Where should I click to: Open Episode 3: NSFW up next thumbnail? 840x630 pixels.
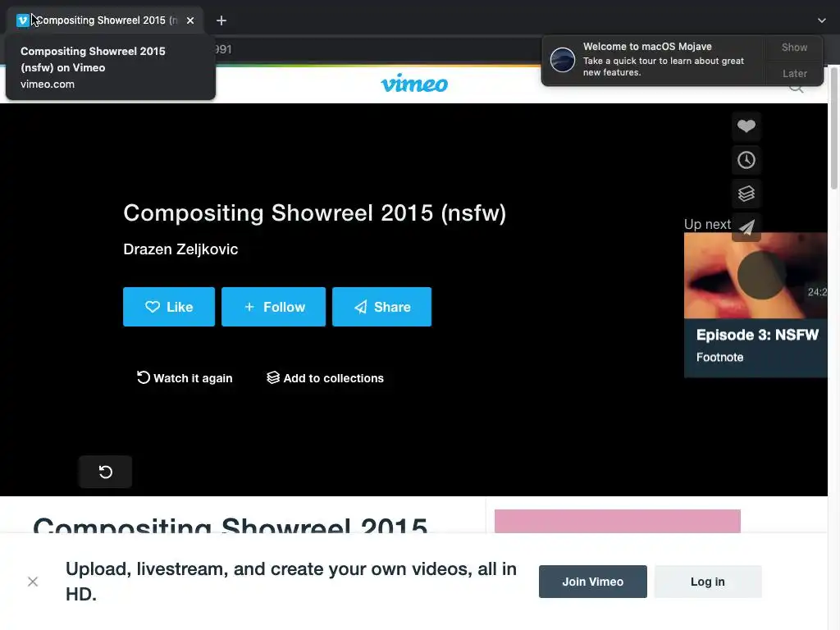click(756, 276)
